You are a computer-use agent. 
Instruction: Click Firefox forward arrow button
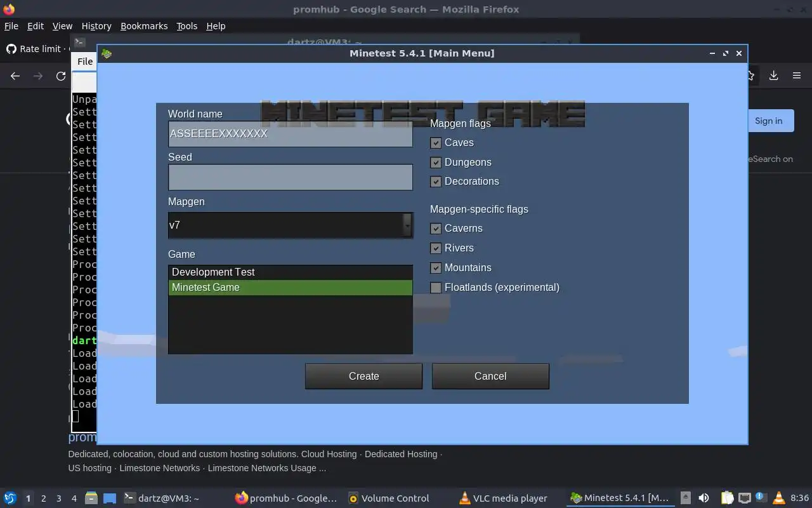(x=38, y=76)
